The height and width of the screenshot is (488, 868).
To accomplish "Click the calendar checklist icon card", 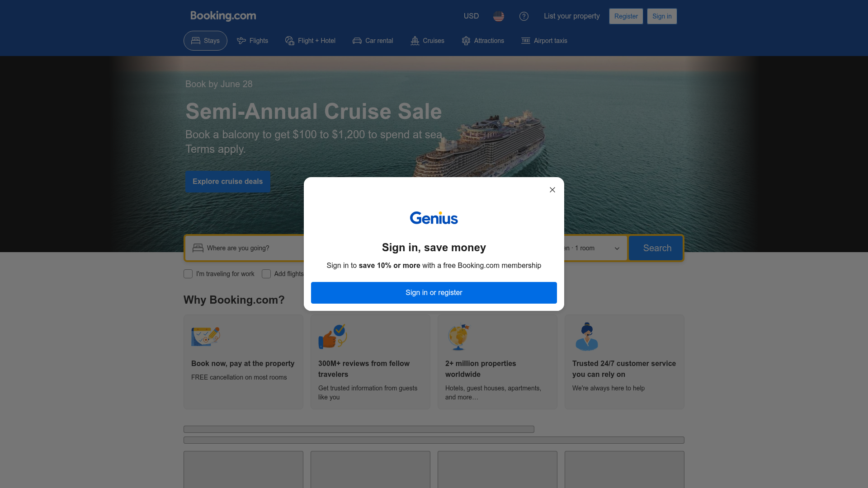I will click(243, 362).
